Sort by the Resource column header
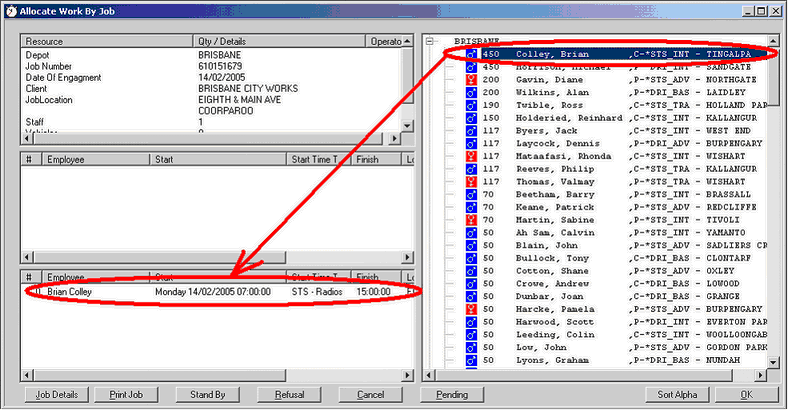Image resolution: width=788 pixels, height=410 pixels. click(x=108, y=42)
